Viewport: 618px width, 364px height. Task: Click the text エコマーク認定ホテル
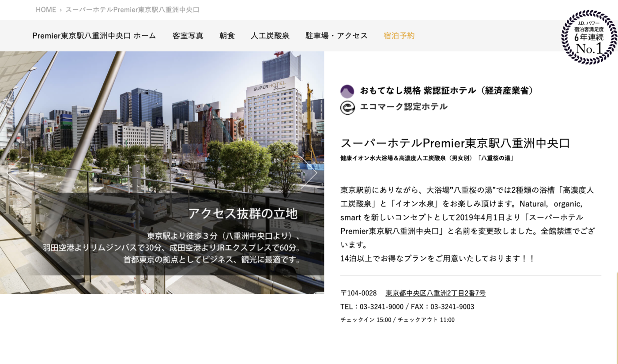[404, 107]
